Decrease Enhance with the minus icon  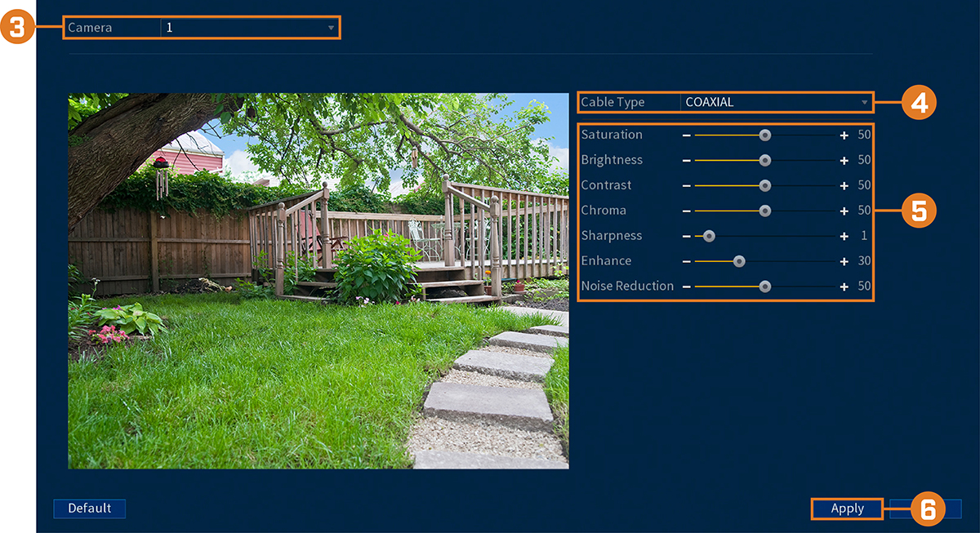(x=687, y=261)
